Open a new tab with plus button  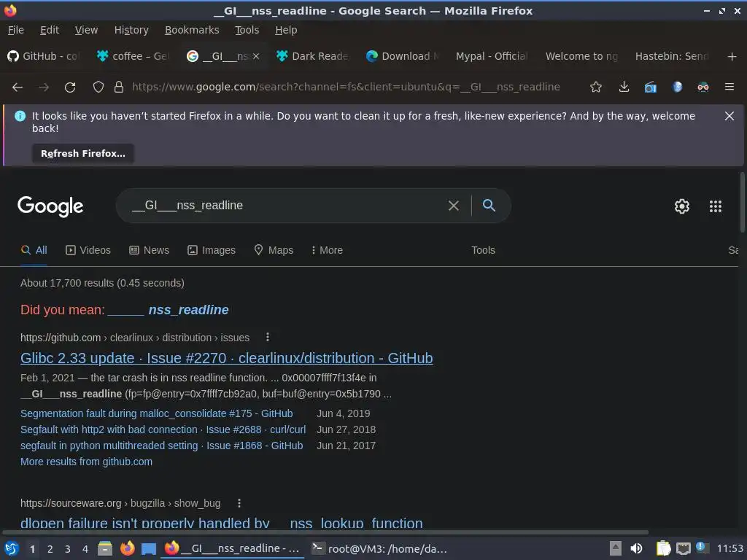[732, 57]
